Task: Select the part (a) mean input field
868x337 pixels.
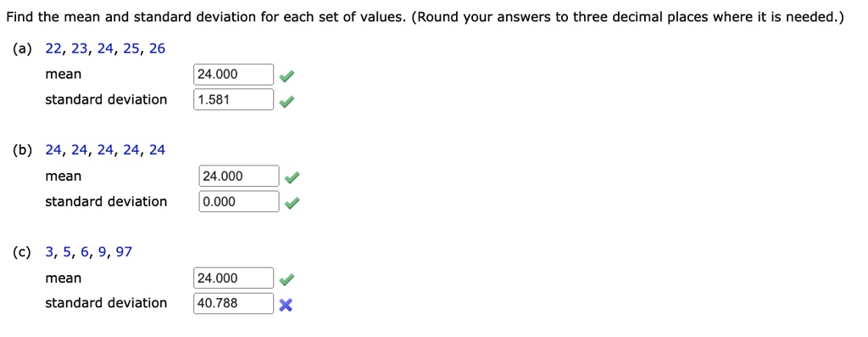Action: pyautogui.click(x=234, y=74)
